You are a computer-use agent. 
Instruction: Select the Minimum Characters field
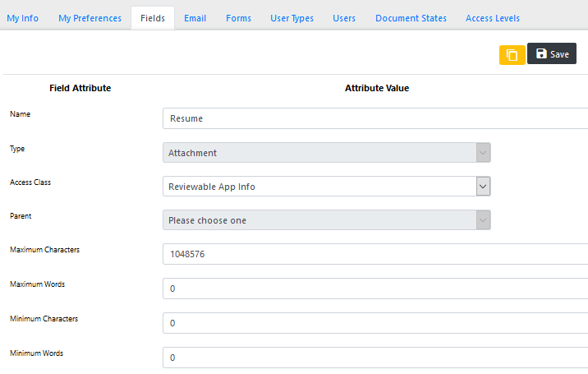tap(375, 323)
